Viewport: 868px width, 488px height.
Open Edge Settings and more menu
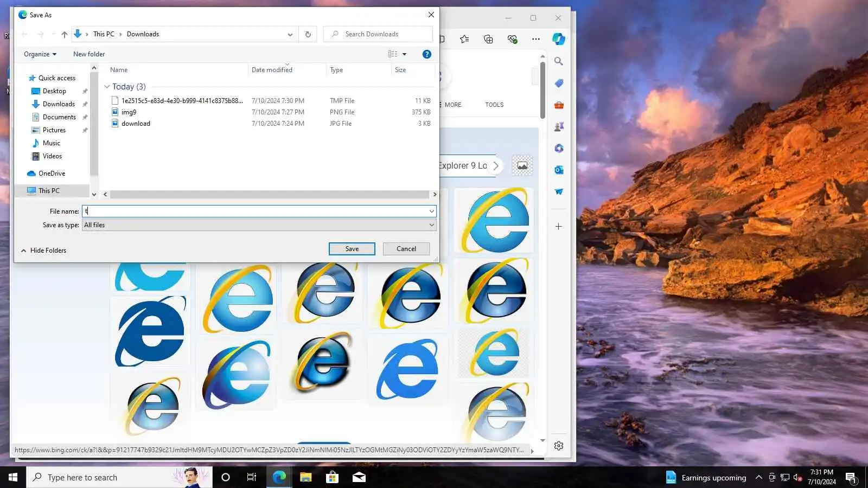click(536, 39)
